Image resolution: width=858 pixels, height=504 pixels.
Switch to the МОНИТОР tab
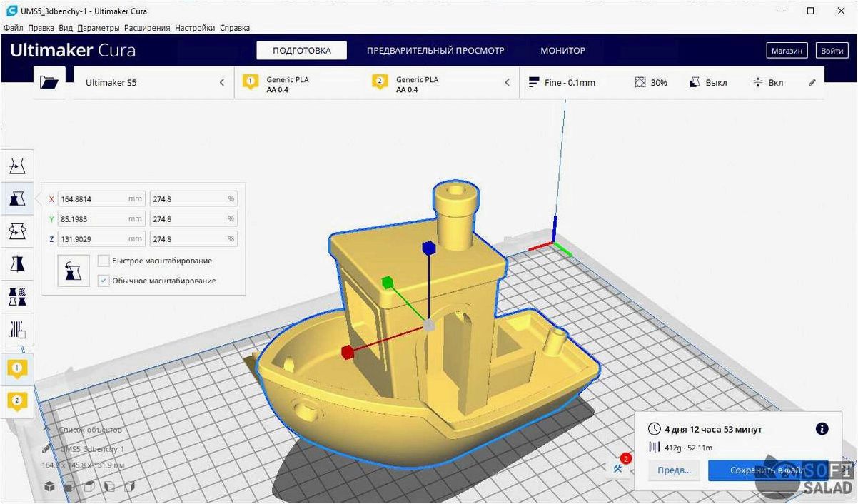point(562,50)
